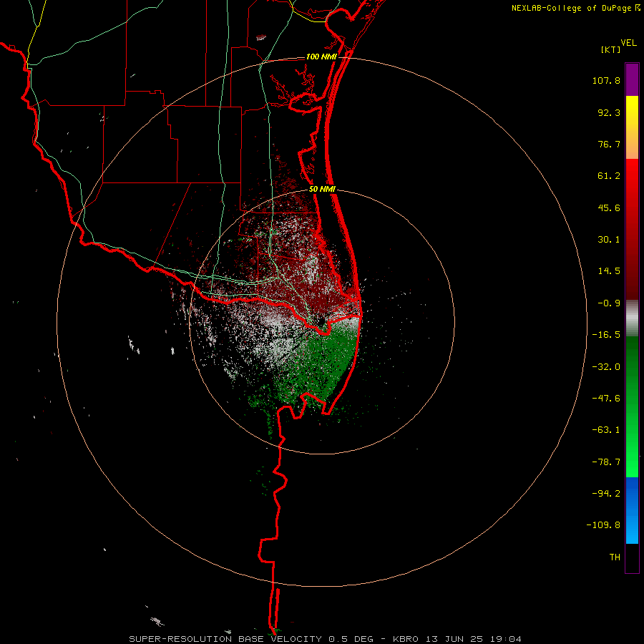Screen dimensions: 644x644
Task: Click the -16.5 velocity scale value
Action: click(606, 335)
